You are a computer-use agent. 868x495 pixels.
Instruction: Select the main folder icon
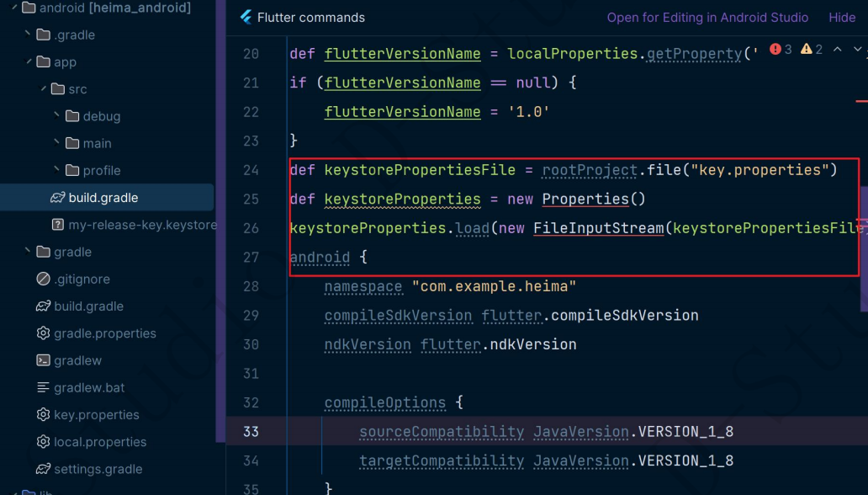[72, 144]
